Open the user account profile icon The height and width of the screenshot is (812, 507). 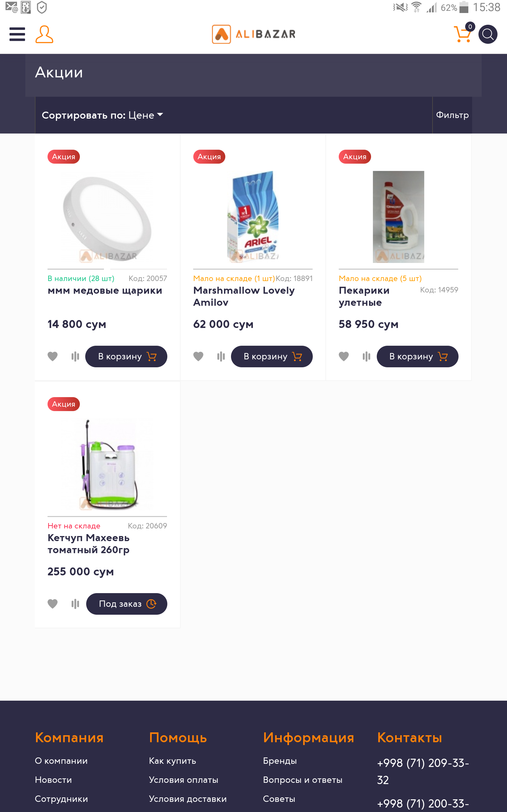click(44, 34)
